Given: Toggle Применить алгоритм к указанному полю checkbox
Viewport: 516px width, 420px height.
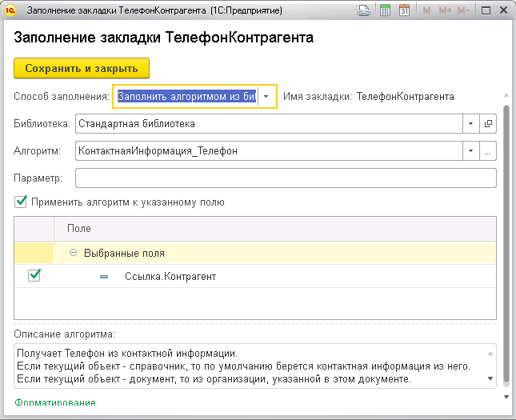Looking at the screenshot, I should (21, 202).
